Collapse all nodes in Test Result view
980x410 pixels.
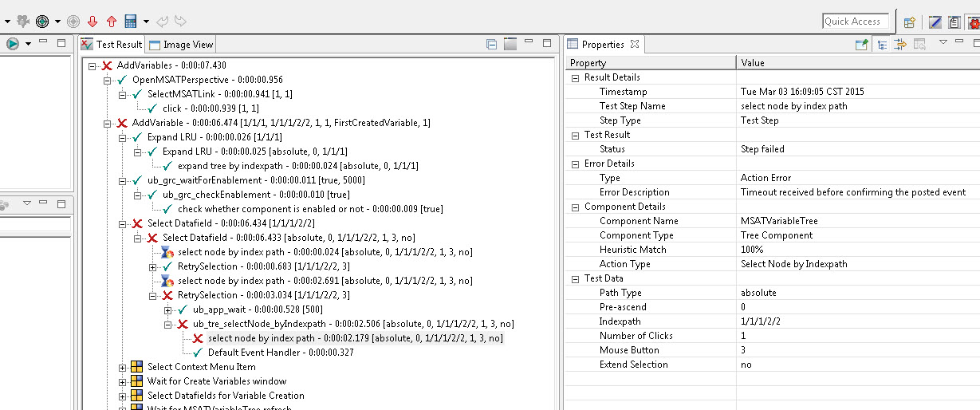(492, 45)
